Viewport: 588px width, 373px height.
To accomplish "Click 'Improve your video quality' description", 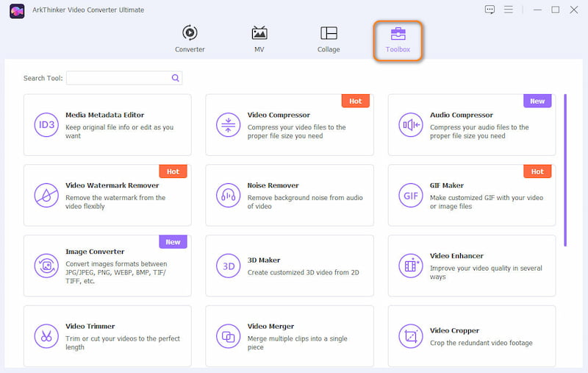I will point(486,272).
